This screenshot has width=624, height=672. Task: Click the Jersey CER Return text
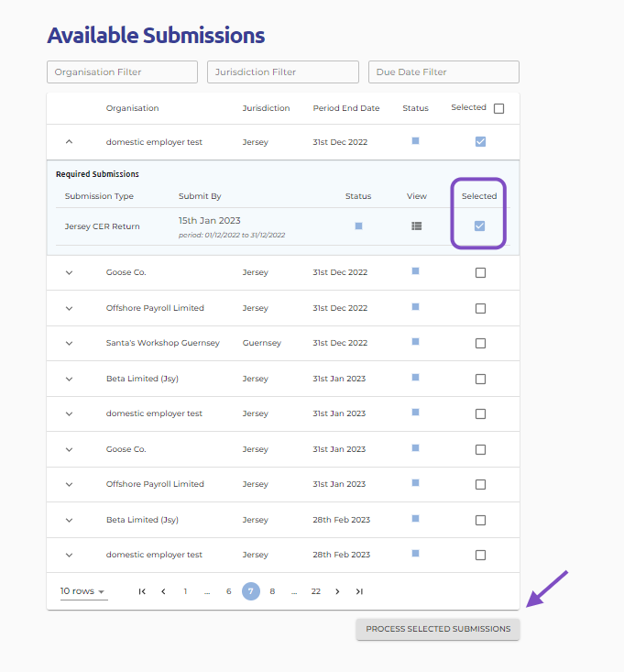pos(102,226)
